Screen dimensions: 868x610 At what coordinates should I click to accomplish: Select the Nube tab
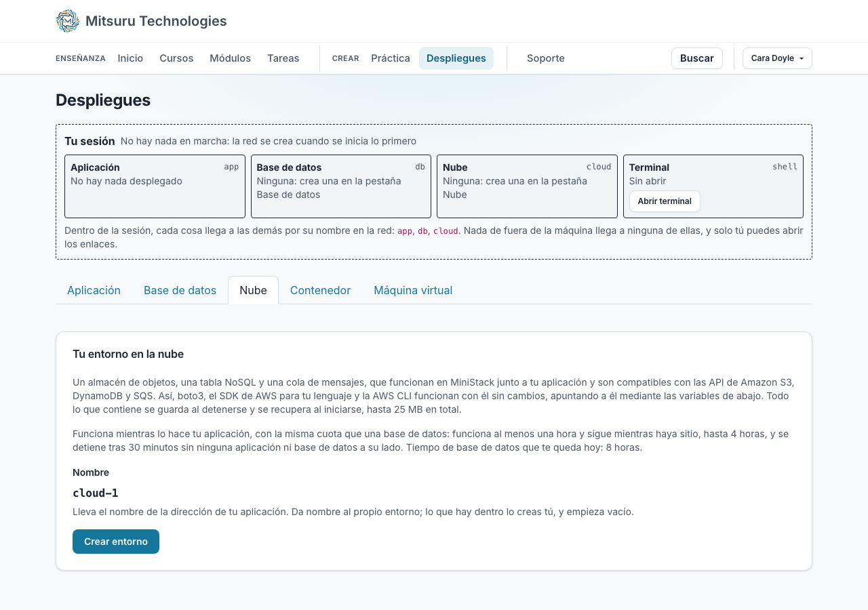tap(253, 290)
